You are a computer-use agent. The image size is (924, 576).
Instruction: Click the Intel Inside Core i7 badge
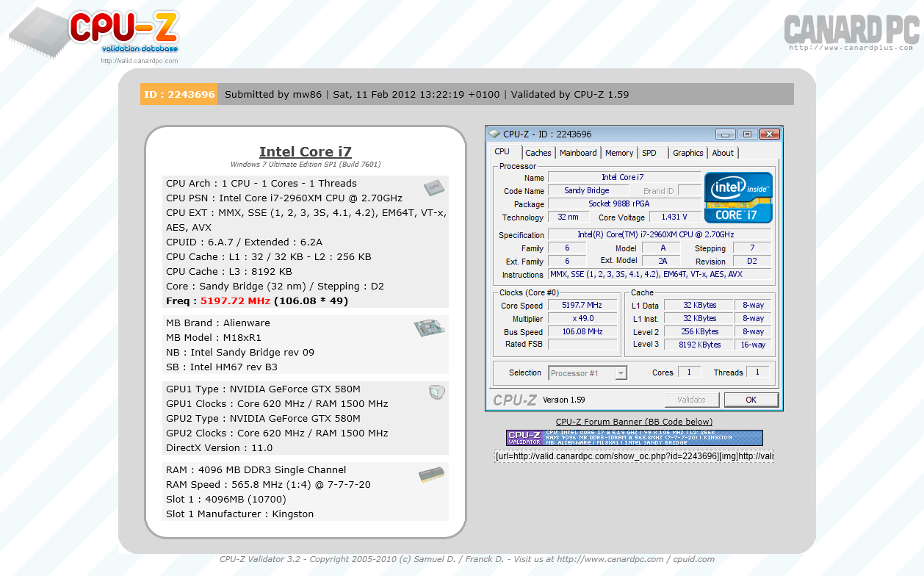tap(738, 198)
